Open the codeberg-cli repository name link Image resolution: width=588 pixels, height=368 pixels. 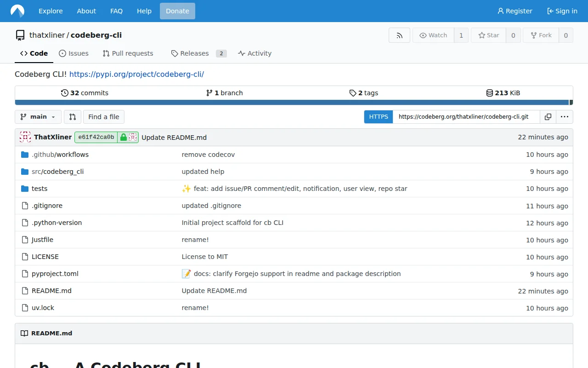pyautogui.click(x=96, y=35)
